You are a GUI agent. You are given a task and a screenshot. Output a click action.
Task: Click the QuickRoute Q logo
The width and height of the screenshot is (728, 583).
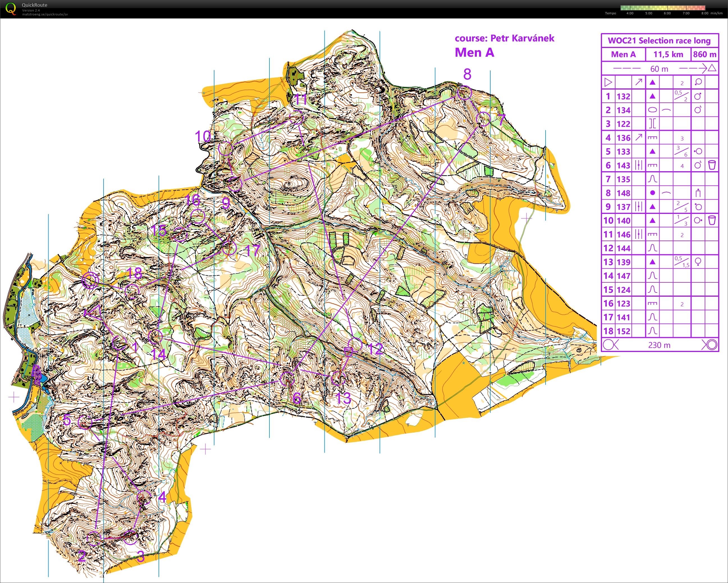coord(11,9)
